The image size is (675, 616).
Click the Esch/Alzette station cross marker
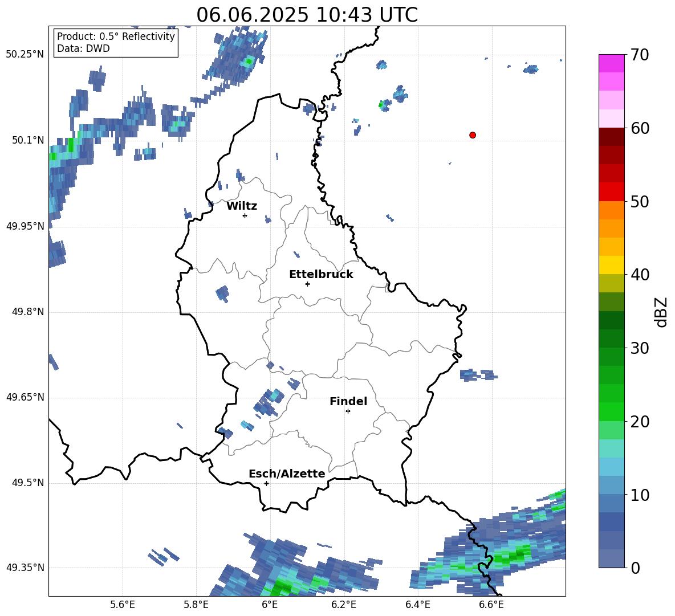[266, 483]
